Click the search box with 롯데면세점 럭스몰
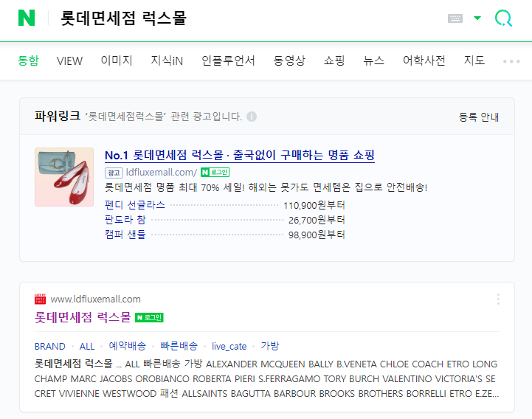Viewport: 532px width, 419px height. [x=123, y=18]
